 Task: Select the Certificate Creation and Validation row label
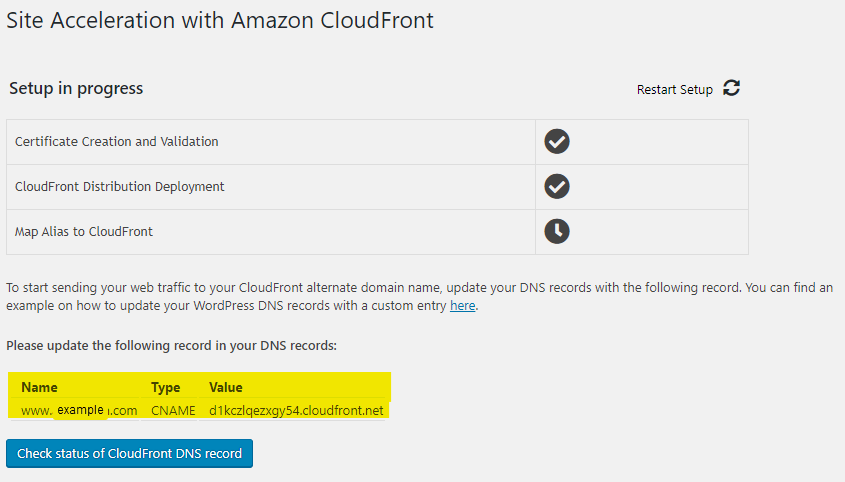pos(116,141)
